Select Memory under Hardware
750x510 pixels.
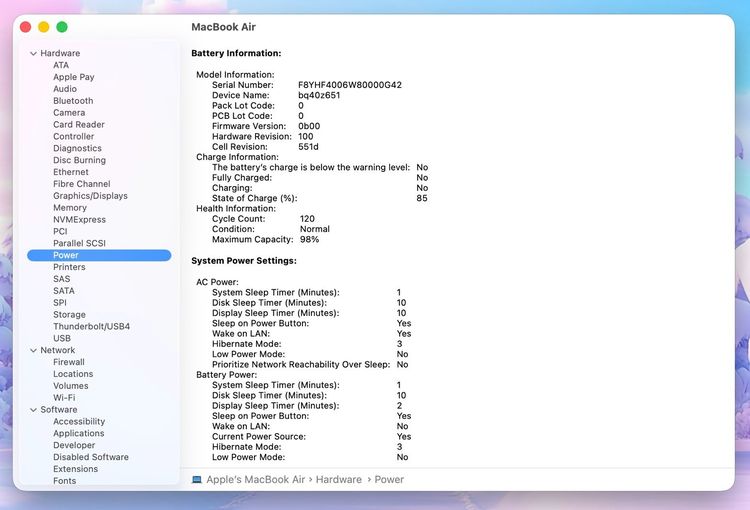point(70,208)
